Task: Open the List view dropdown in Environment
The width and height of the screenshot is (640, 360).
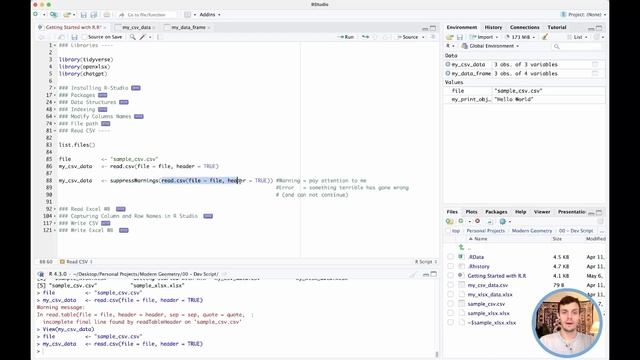Action: 578,37
